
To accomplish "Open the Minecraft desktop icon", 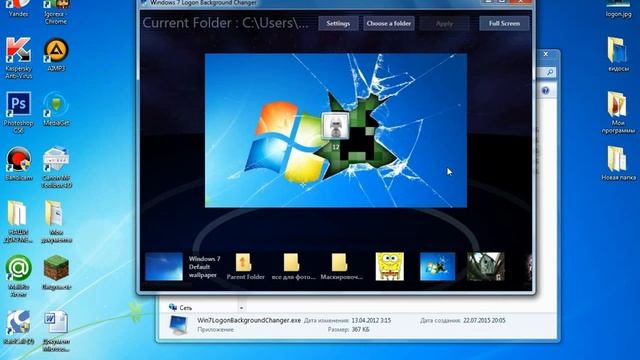I will [56, 272].
